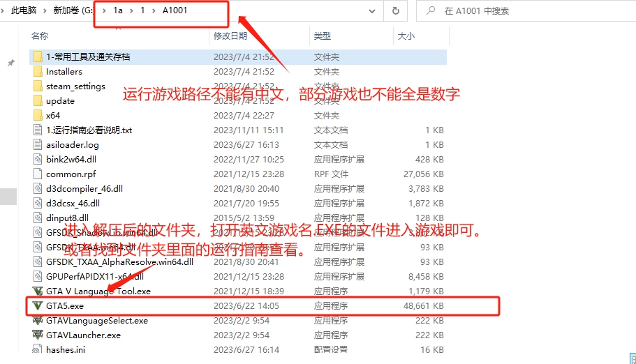This screenshot has width=636, height=364.
Task: Click the refresh button in address bar
Action: (x=395, y=11)
